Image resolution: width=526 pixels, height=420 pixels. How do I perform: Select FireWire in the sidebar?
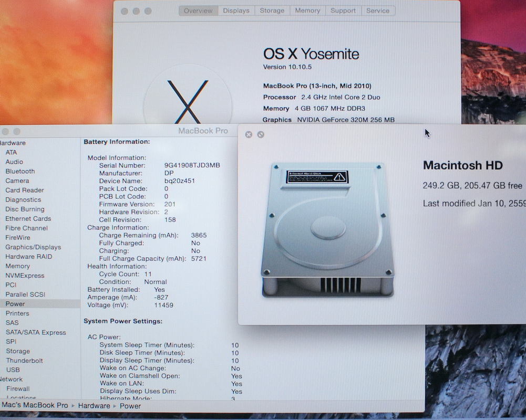click(18, 238)
